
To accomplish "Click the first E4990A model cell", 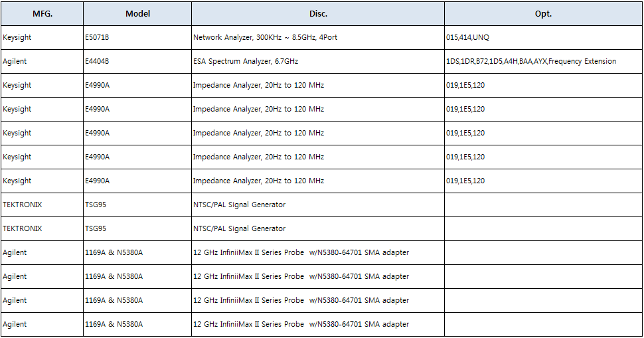I will [97, 85].
